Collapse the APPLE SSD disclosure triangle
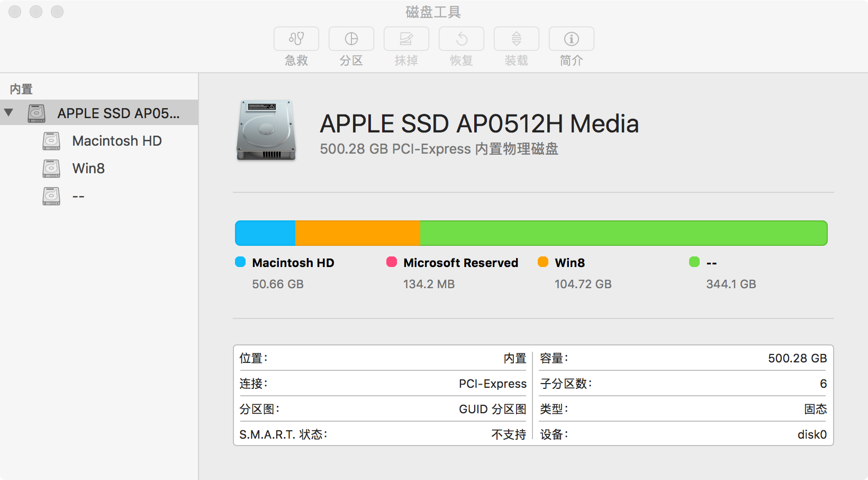The height and width of the screenshot is (480, 868). click(x=8, y=112)
